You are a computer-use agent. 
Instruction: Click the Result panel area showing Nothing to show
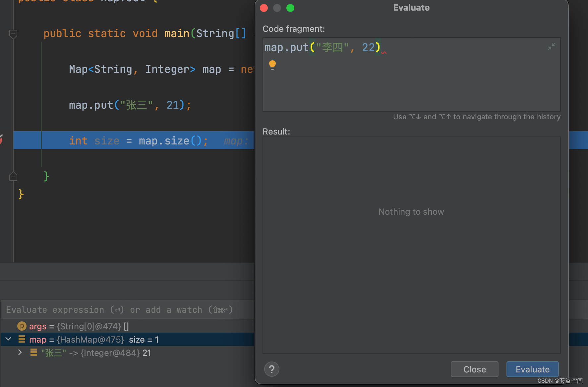[411, 245]
